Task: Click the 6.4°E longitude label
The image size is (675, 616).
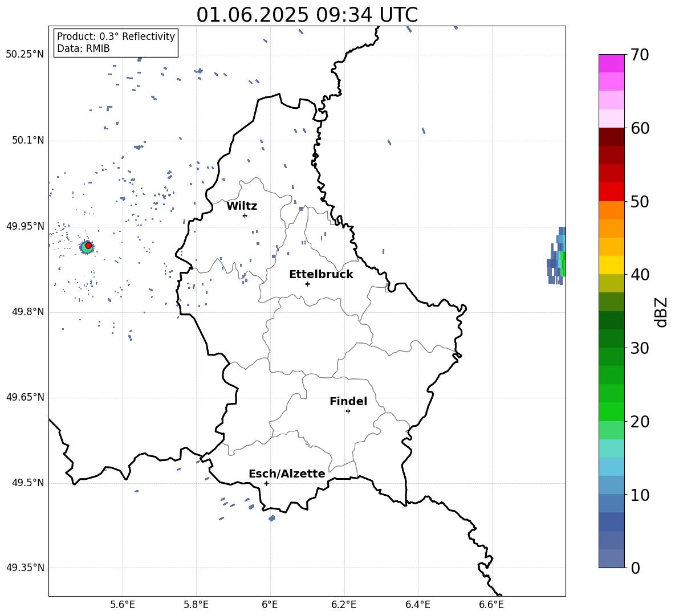Action: pos(417,605)
